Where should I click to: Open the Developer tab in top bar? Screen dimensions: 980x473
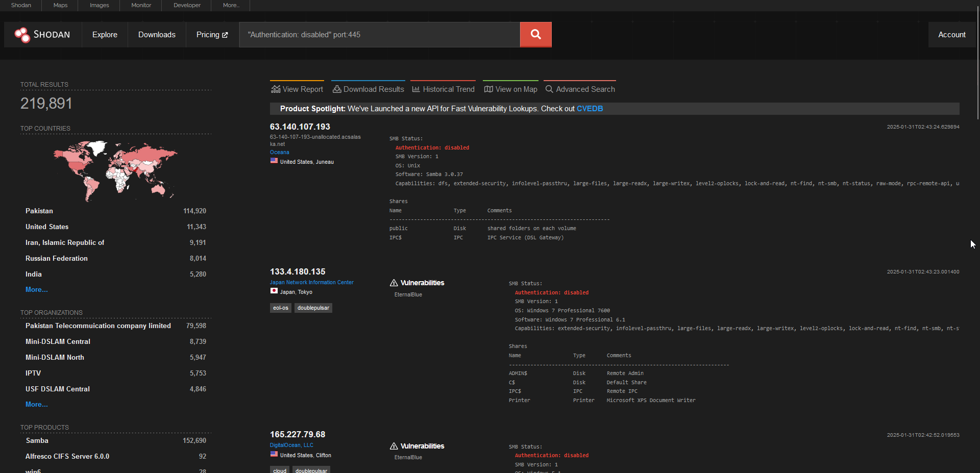tap(187, 5)
